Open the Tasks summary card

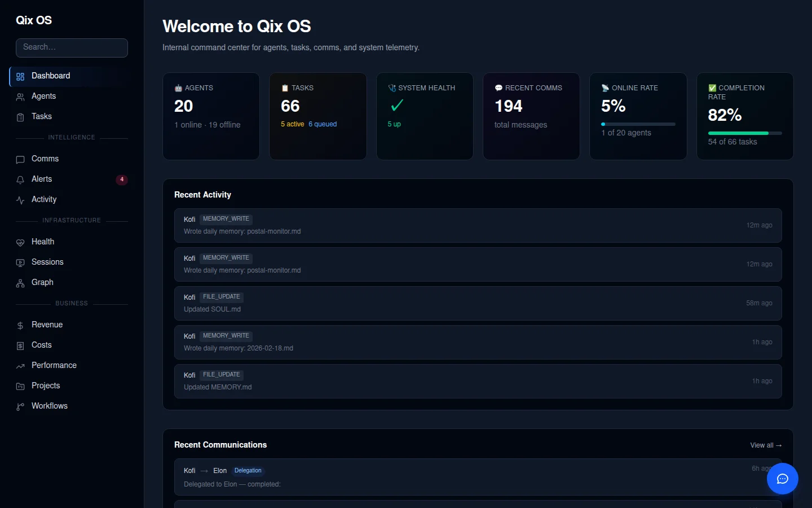[317, 116]
